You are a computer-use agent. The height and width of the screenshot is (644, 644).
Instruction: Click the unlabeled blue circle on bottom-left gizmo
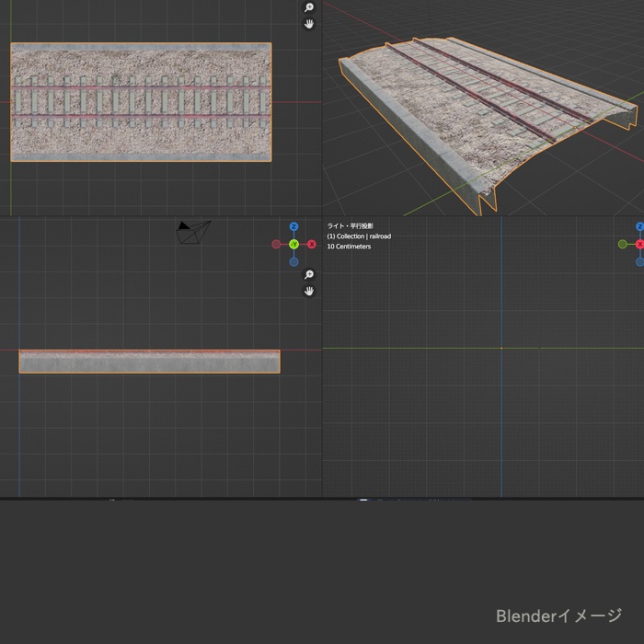click(293, 262)
